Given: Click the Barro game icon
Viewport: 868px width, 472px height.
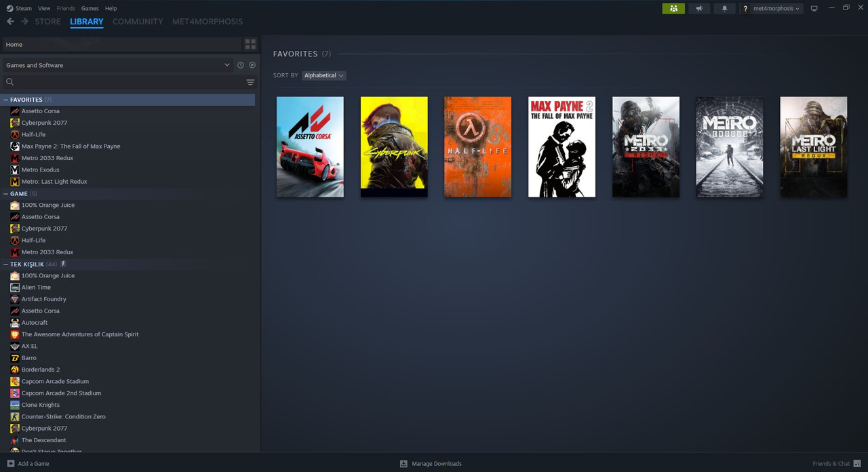Looking at the screenshot, I should [x=15, y=358].
